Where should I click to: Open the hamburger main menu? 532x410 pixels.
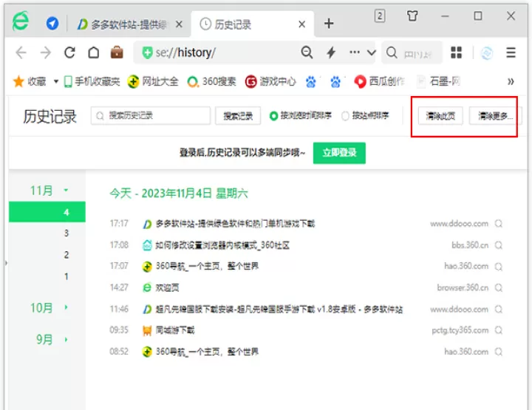511,52
